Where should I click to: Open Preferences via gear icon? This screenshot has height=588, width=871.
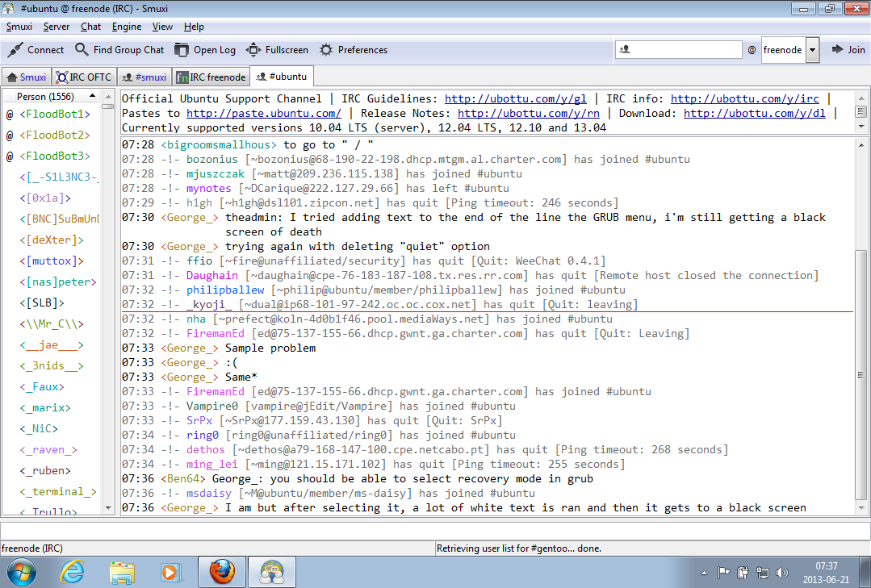point(326,50)
